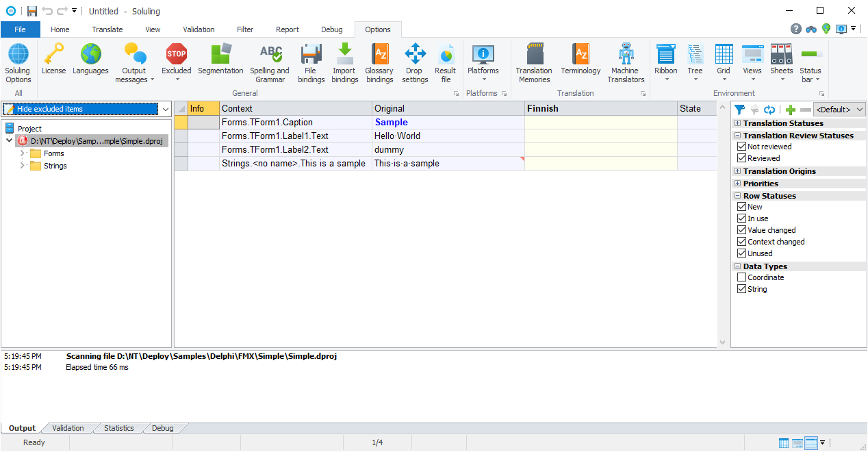Open the Tree environment dropdown
This screenshot has width=868, height=452.
click(695, 63)
